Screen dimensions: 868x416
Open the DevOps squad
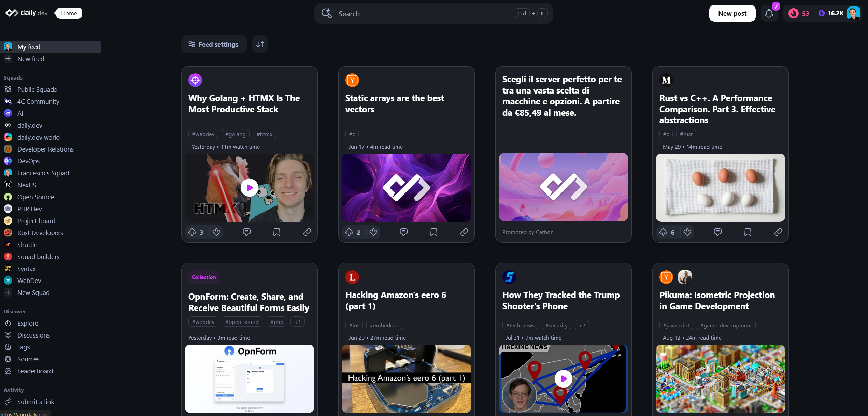point(50,161)
